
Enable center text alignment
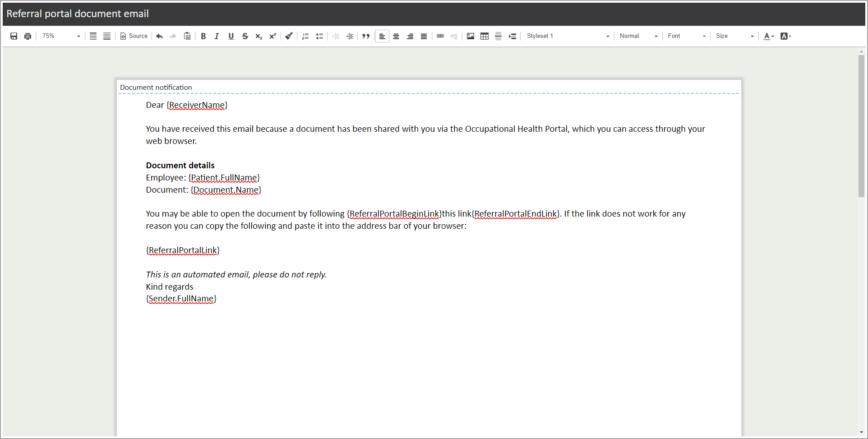(396, 36)
